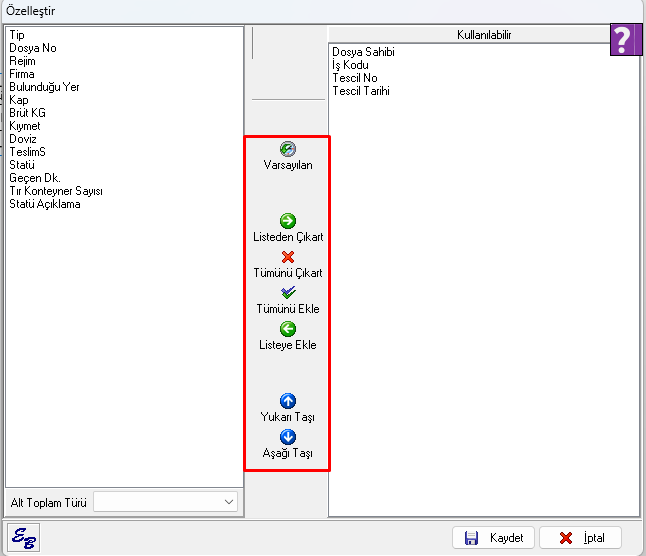Select Statü Açıklama in the left list

(x=45, y=204)
